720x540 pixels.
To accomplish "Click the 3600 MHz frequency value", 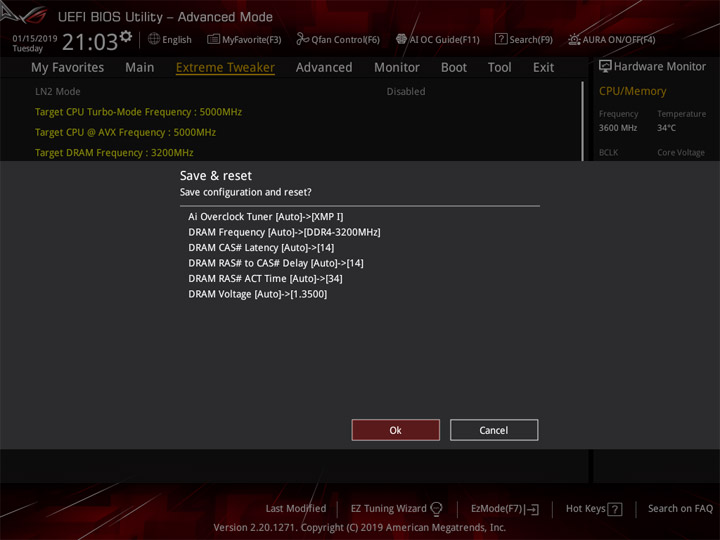I will (x=618, y=128).
